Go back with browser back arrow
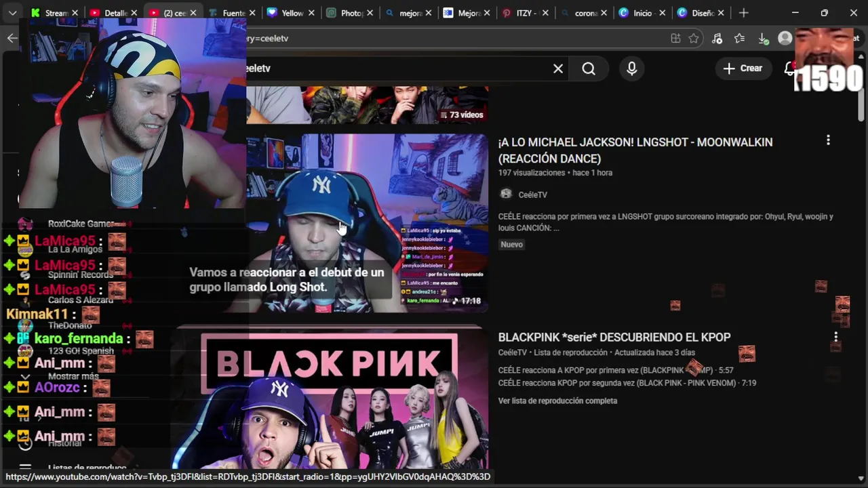The width and height of the screenshot is (868, 488). coord(12,38)
